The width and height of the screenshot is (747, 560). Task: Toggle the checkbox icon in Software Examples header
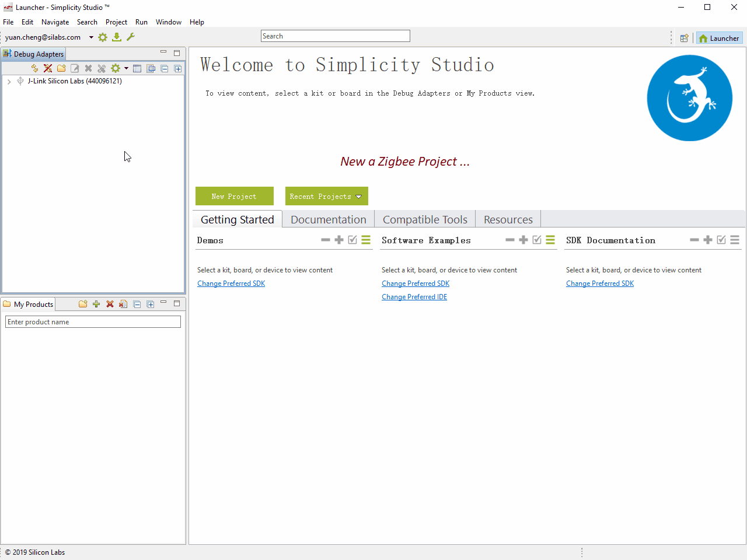[x=537, y=240]
